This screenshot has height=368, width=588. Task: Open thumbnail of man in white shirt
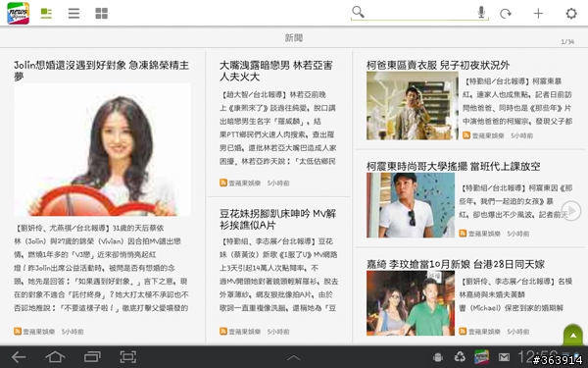click(x=411, y=205)
